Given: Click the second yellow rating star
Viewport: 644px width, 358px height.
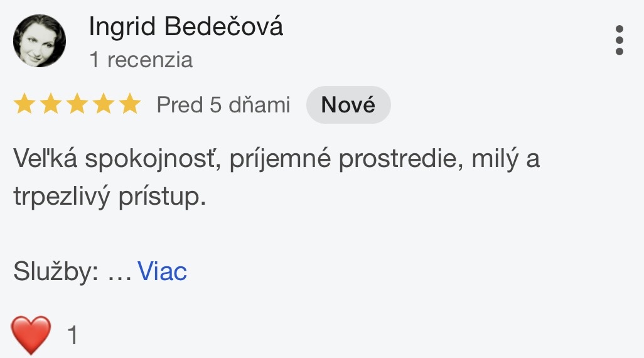Looking at the screenshot, I should [51, 104].
